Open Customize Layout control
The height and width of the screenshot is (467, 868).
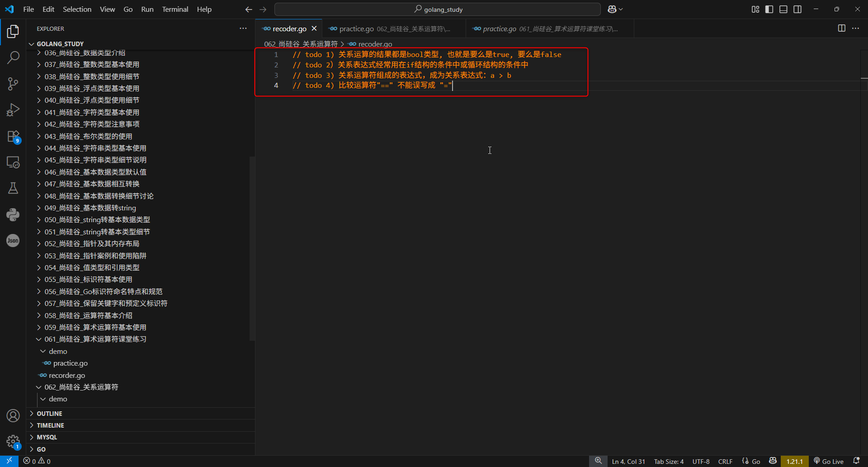click(x=755, y=9)
